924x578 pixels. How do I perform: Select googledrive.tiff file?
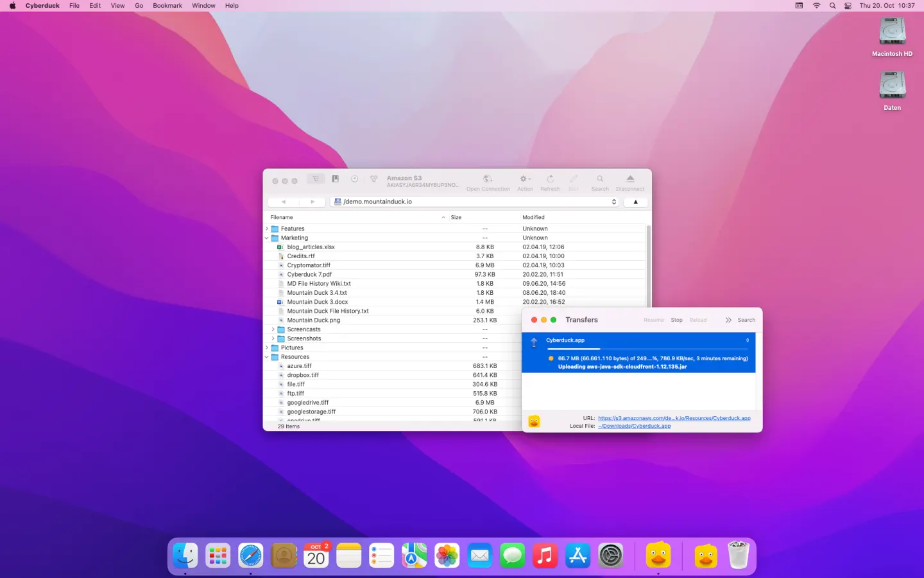pyautogui.click(x=308, y=403)
